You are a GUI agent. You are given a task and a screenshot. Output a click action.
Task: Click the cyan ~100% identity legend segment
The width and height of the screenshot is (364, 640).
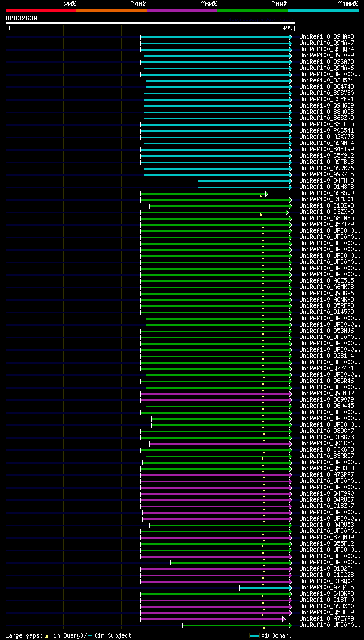click(323, 10)
